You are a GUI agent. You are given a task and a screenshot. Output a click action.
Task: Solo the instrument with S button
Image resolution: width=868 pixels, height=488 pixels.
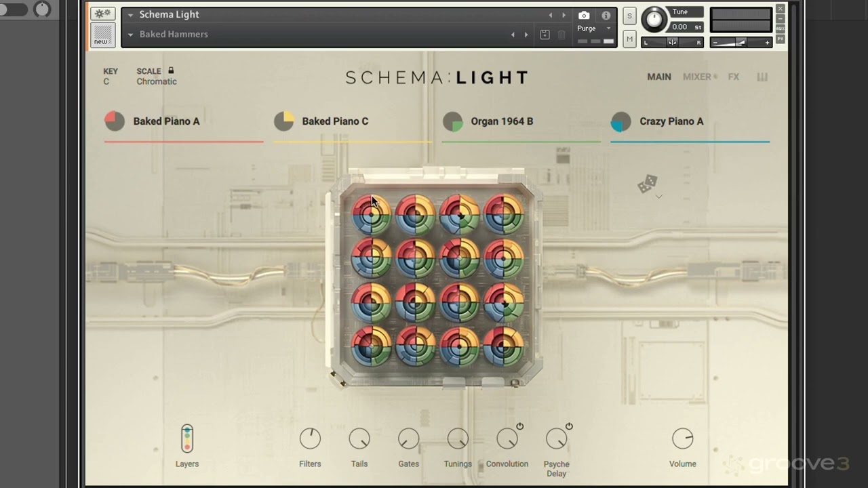pyautogui.click(x=629, y=16)
